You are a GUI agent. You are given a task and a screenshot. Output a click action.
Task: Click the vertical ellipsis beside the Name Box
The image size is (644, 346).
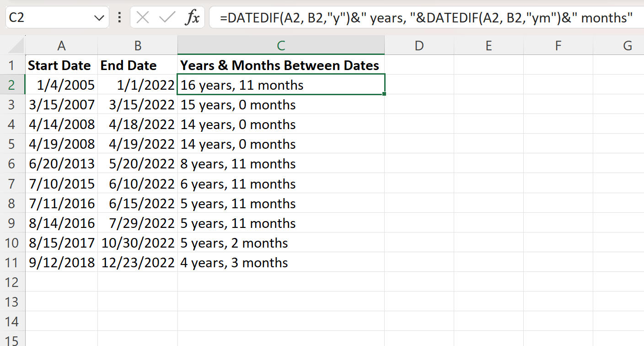point(119,17)
